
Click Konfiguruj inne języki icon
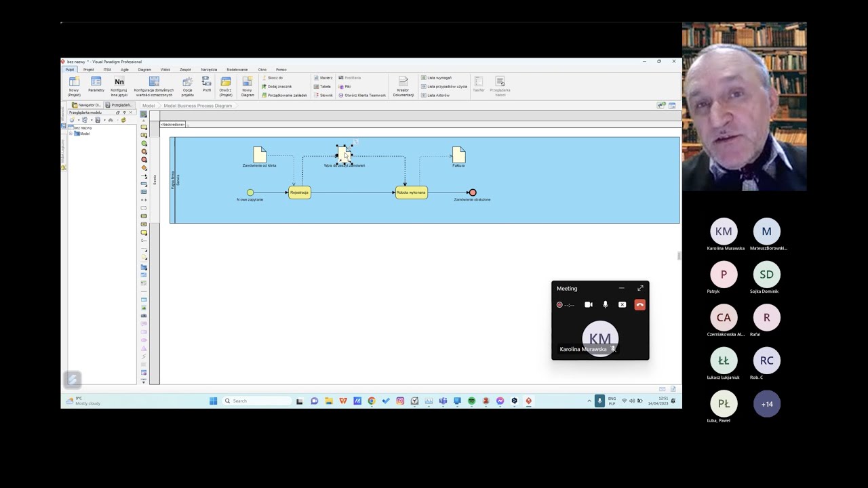[119, 86]
